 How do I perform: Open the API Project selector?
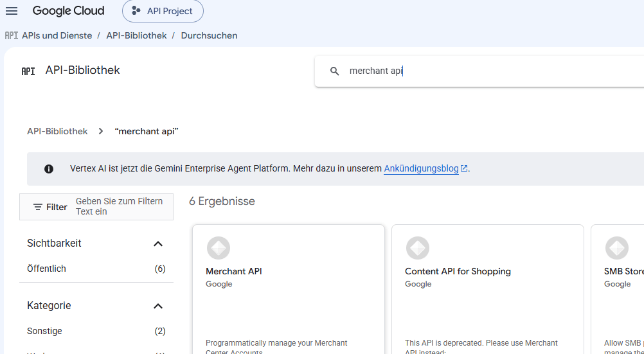click(x=163, y=11)
